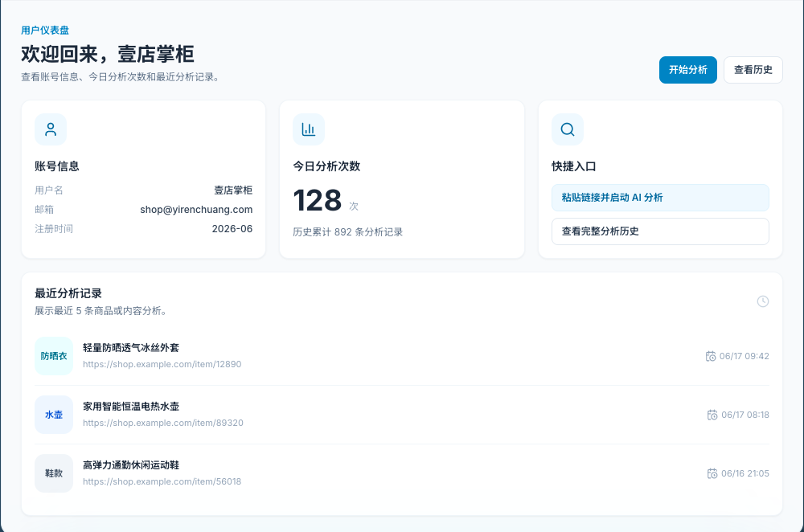Click the 快捷入口 card title
This screenshot has width=804, height=532.
574,166
